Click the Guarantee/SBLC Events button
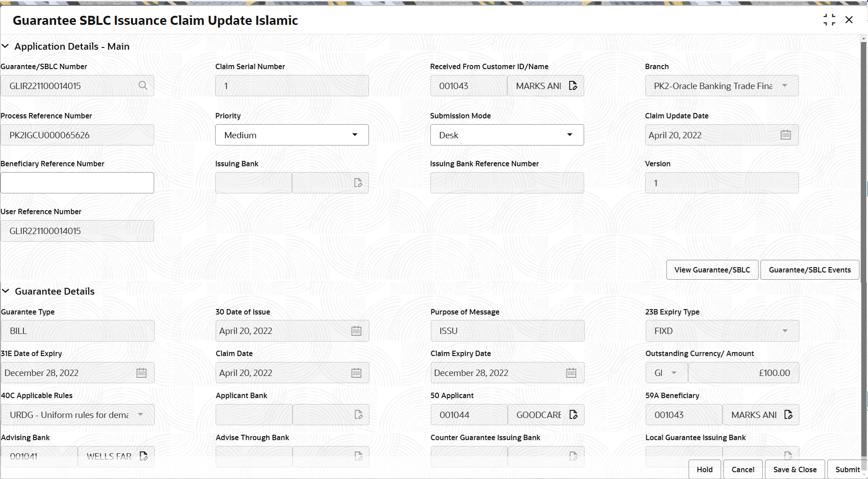868x479 pixels. (x=809, y=269)
